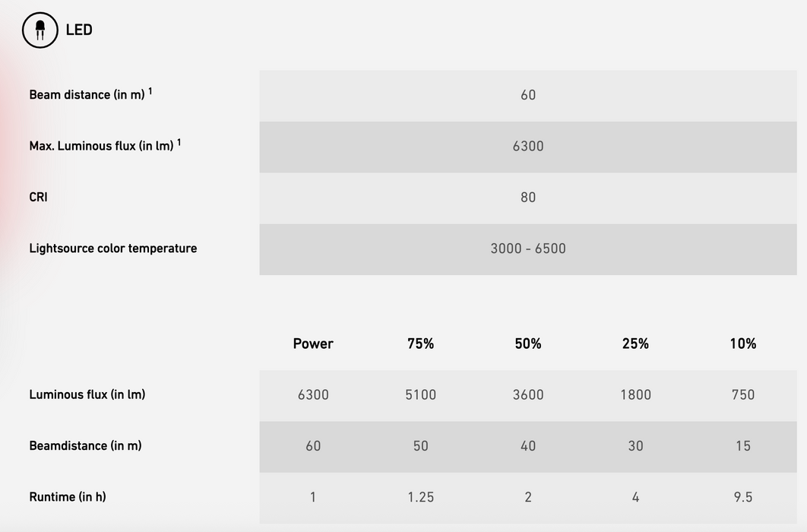
Task: Select the Beamdistance (in m) row label
Action: [x=85, y=445]
